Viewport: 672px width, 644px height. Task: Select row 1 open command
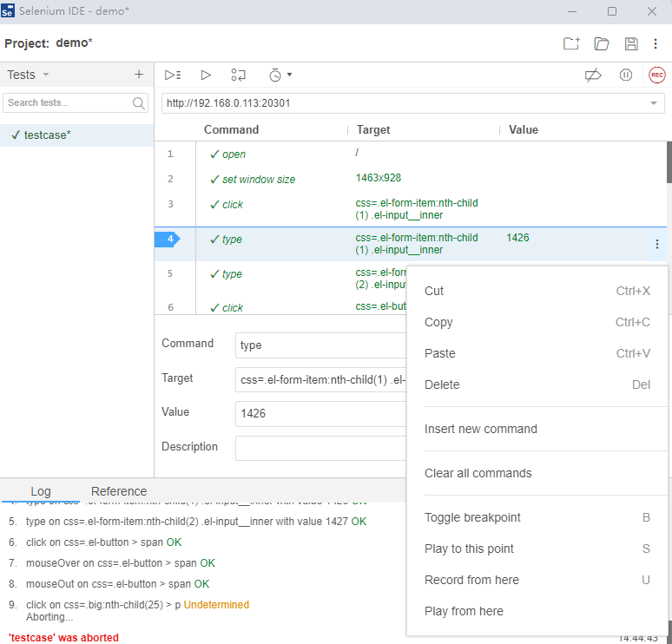coord(410,154)
